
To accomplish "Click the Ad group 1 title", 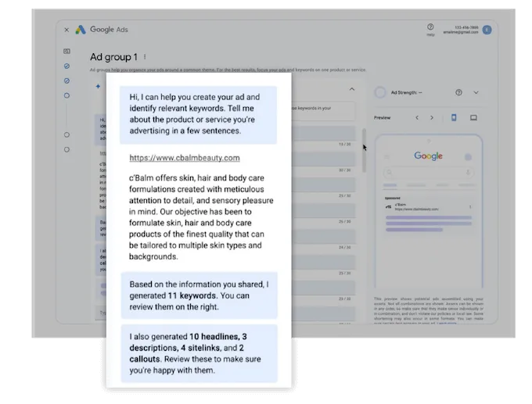I will (113, 57).
